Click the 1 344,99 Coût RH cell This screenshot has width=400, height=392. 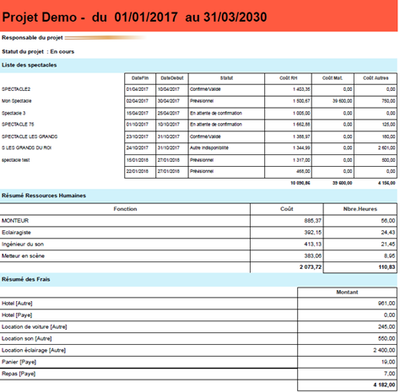point(288,148)
